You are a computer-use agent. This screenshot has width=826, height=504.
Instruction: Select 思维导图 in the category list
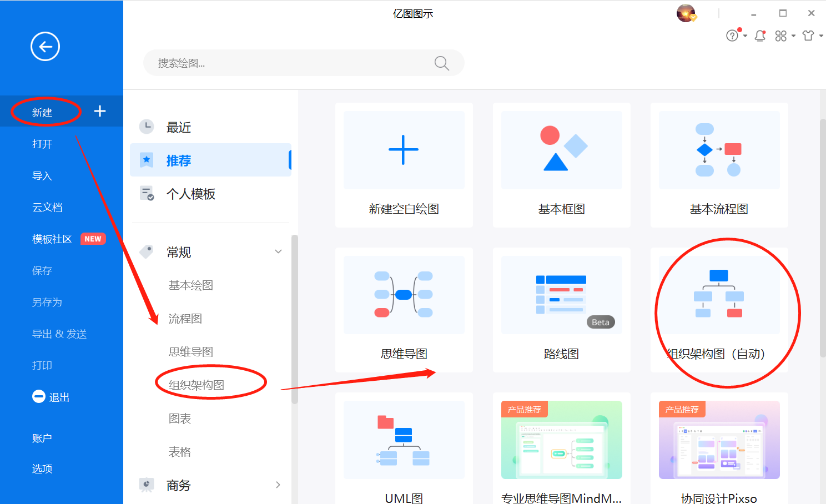[x=191, y=352]
